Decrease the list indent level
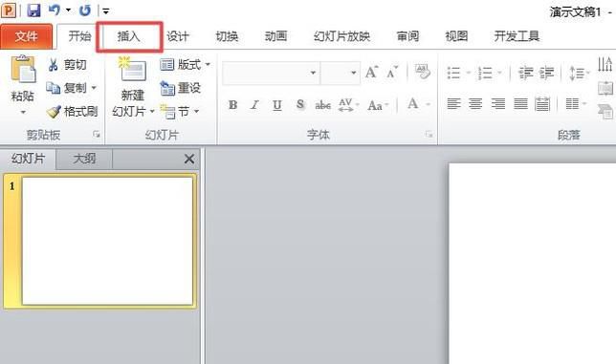Viewport: 616px width, 364px height. click(x=525, y=73)
